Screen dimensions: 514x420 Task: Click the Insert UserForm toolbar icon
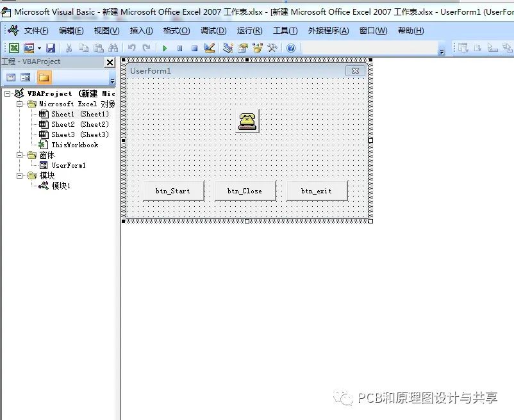pos(29,48)
